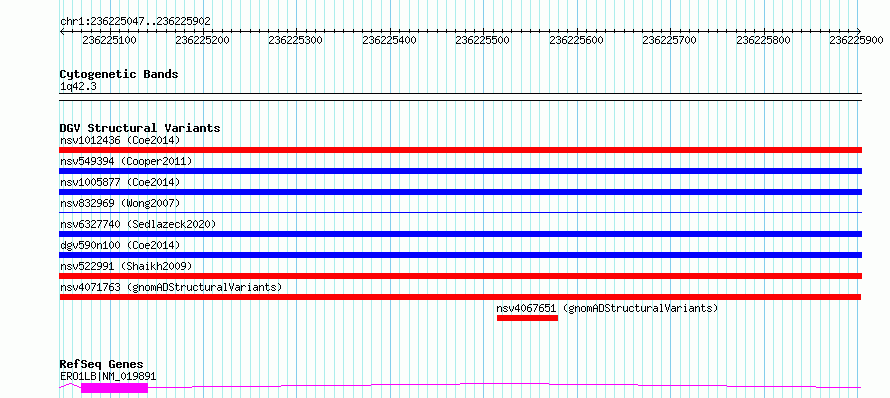The width and height of the screenshot is (890, 398).
Task: Click the nsv522991 (Shaikh2009) label
Action: [x=126, y=266]
